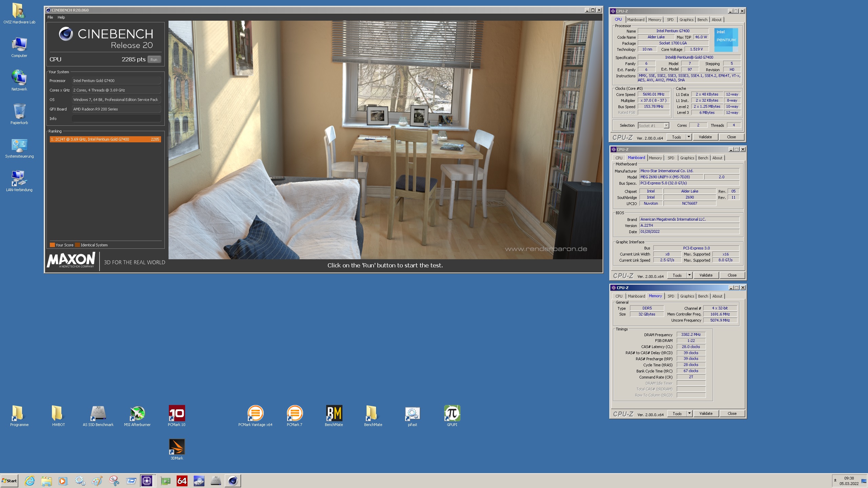The width and height of the screenshot is (868, 488).
Task: Open Paint from the taskbar
Action: click(97, 481)
